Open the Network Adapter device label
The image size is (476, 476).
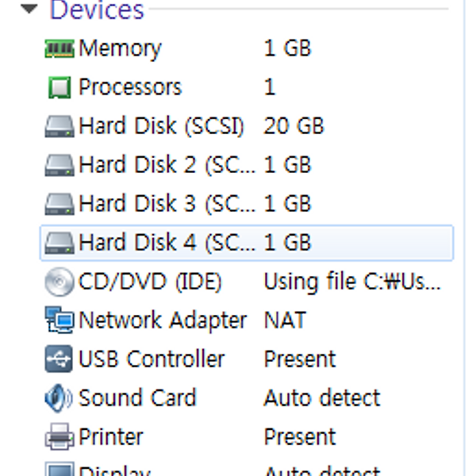[163, 321]
